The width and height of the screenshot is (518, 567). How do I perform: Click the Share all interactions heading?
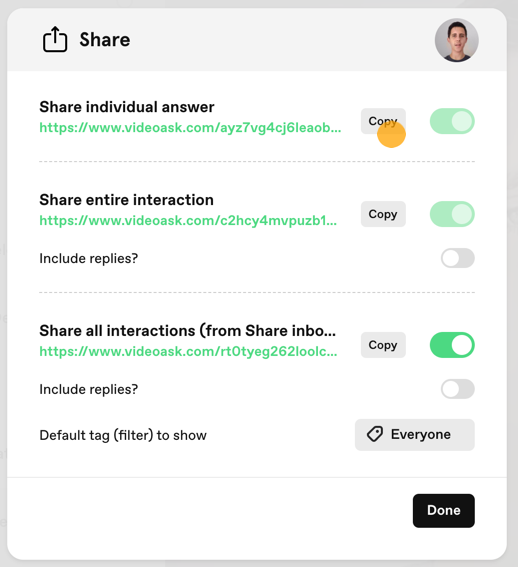[x=187, y=331]
